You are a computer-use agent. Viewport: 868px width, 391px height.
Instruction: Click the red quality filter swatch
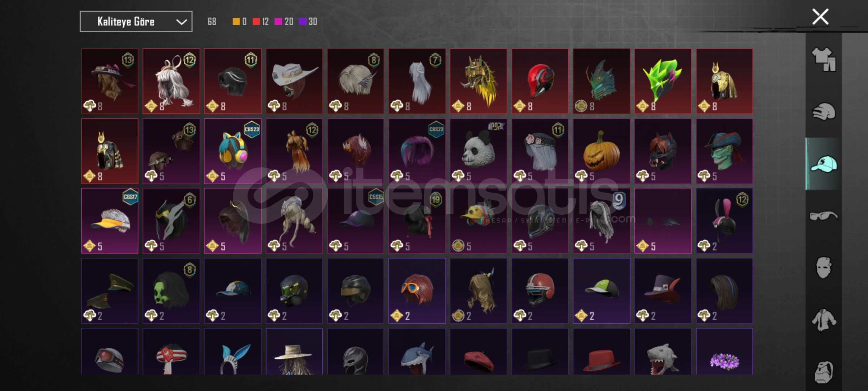click(x=256, y=22)
